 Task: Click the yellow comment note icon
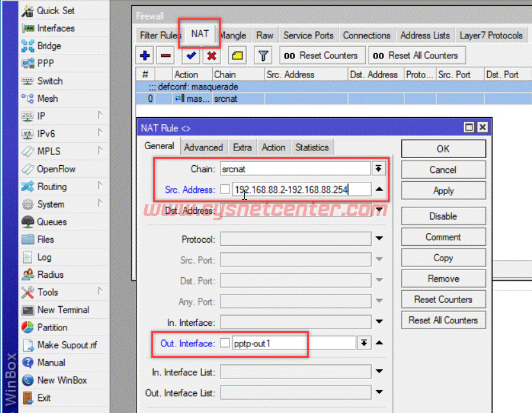237,56
